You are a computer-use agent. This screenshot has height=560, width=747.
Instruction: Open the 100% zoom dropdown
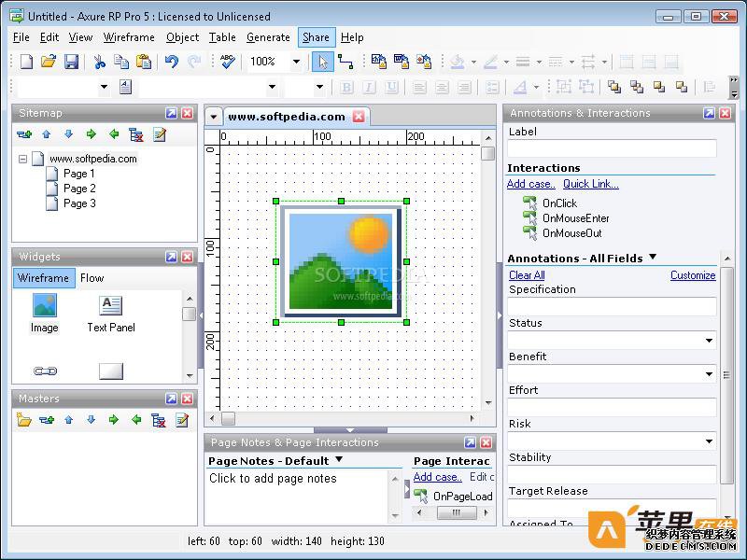click(x=296, y=62)
